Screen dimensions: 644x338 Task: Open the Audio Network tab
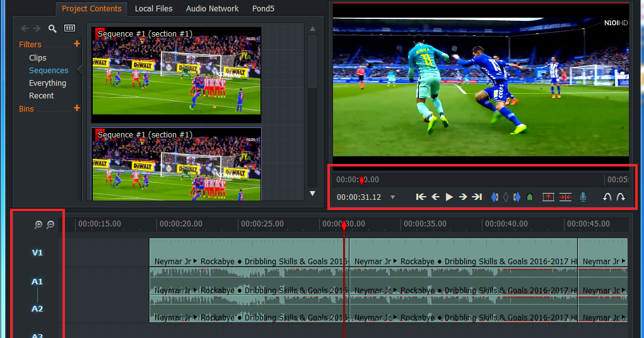213,9
